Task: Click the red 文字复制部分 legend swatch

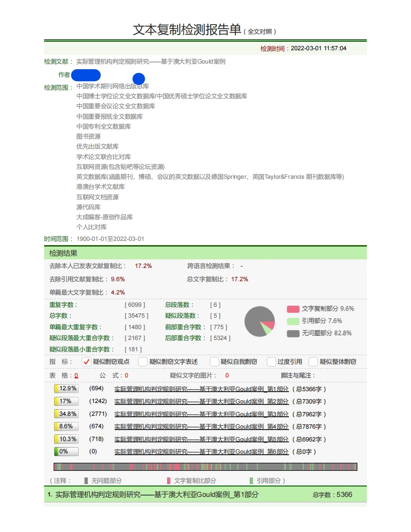Action: (293, 309)
